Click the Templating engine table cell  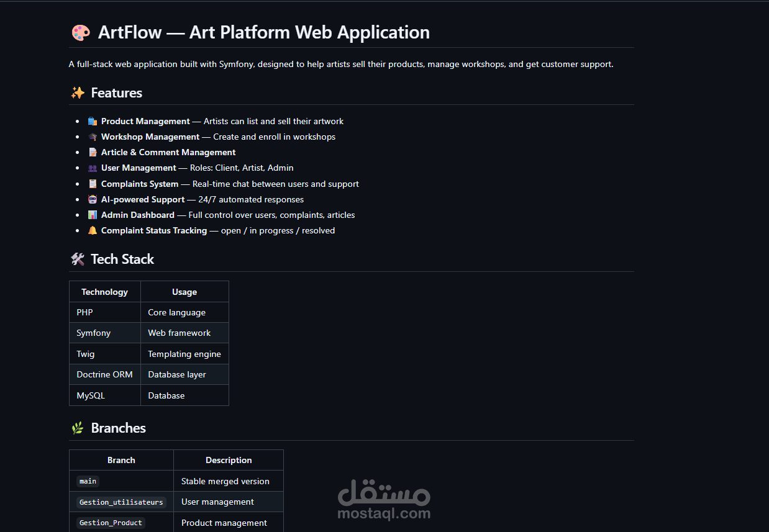click(x=184, y=354)
